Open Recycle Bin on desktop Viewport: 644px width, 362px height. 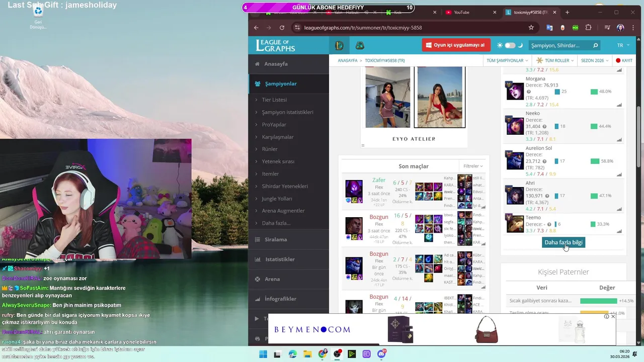click(x=38, y=16)
